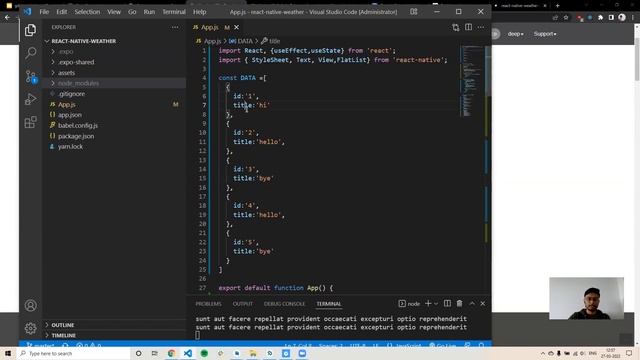The height and width of the screenshot is (360, 640).
Task: Split the terminal panel
Action: 447,303
